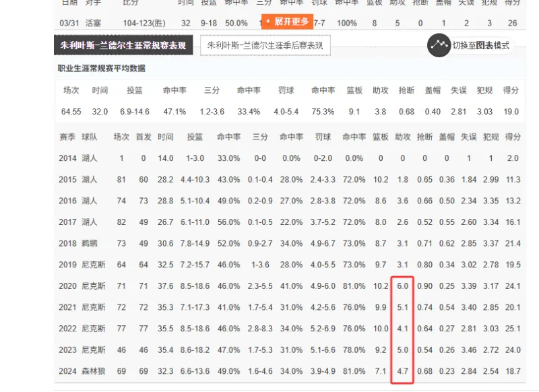
Task: Click points value 2.0 in 2014 row
Action: (x=513, y=158)
